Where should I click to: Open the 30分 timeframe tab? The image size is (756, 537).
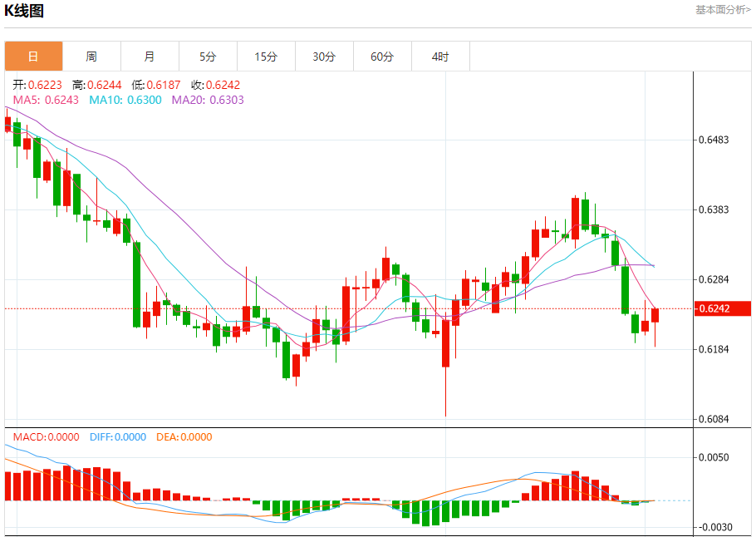(x=324, y=57)
